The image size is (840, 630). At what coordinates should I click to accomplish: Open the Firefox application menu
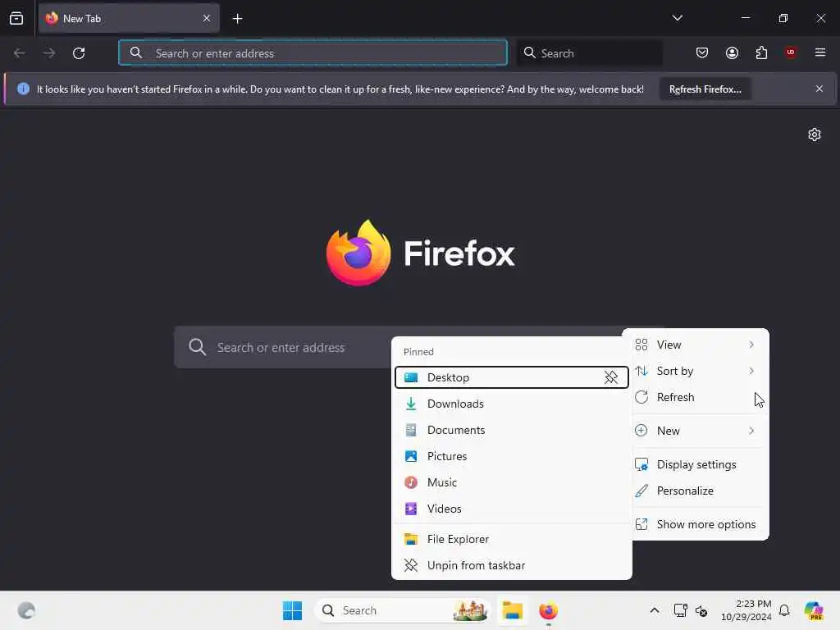click(x=820, y=52)
